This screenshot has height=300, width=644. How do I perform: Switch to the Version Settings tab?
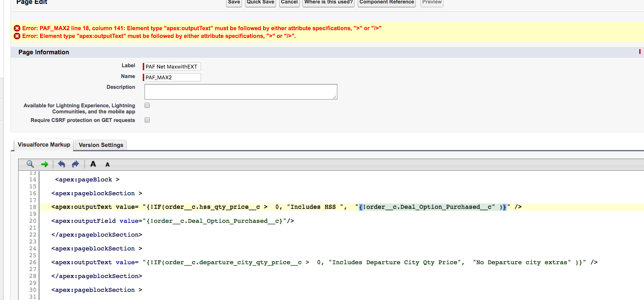101,145
